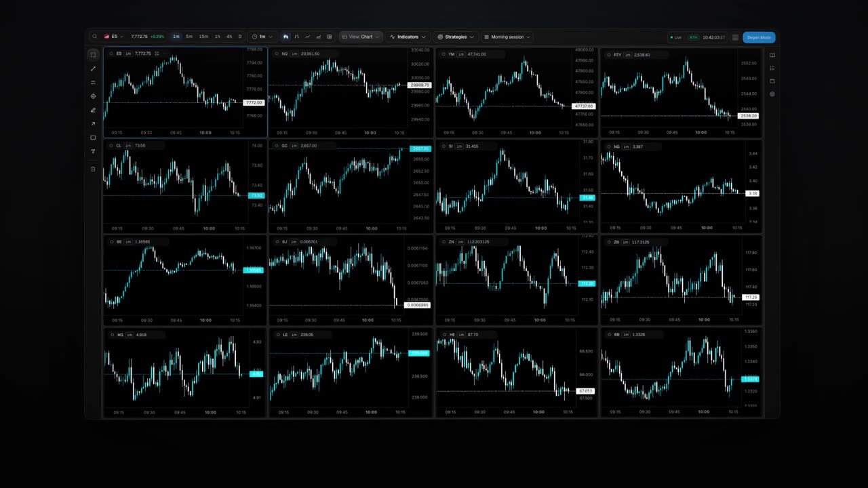The width and height of the screenshot is (868, 488).
Task: Click the LE chart panel
Action: point(350,373)
